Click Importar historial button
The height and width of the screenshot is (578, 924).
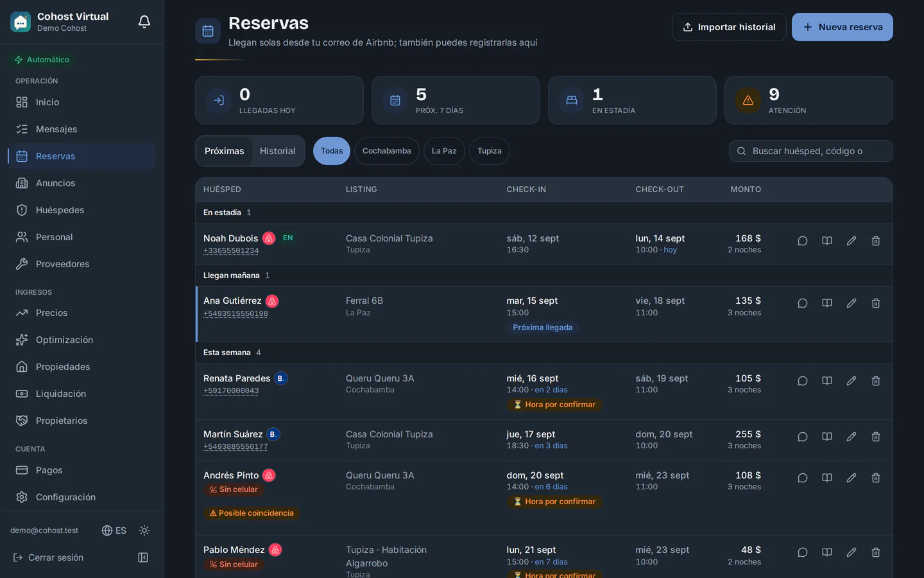729,27
